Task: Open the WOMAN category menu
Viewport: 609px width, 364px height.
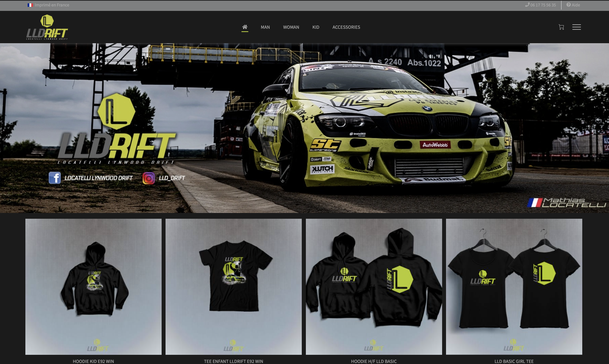Action: click(291, 27)
